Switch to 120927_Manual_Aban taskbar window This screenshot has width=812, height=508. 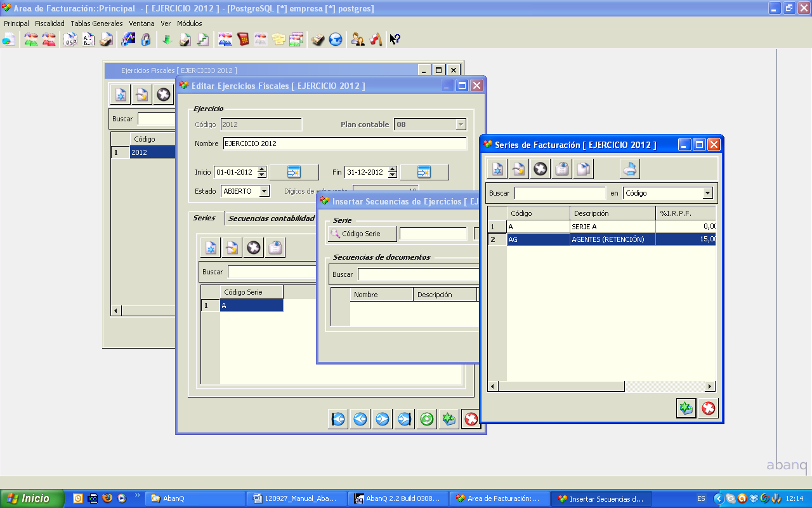(x=298, y=498)
